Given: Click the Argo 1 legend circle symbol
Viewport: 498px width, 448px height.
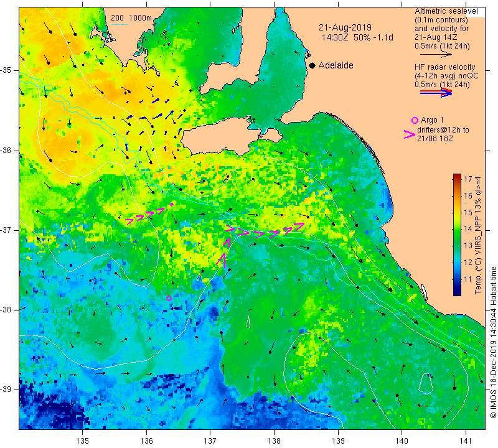Looking at the screenshot, I should pyautogui.click(x=415, y=120).
